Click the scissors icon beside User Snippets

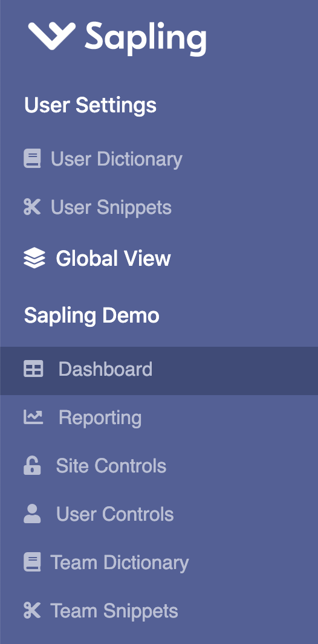(32, 207)
